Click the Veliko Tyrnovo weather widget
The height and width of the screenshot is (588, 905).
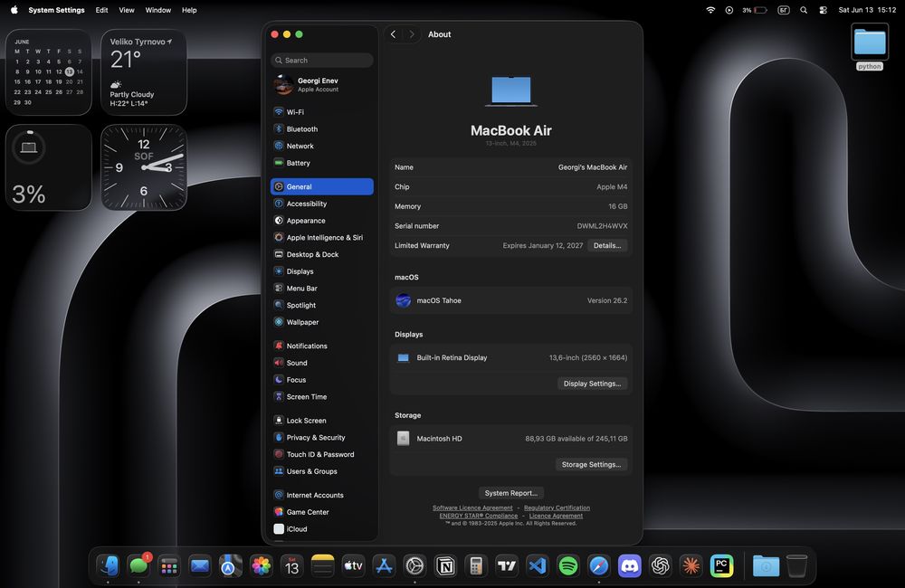(x=144, y=72)
